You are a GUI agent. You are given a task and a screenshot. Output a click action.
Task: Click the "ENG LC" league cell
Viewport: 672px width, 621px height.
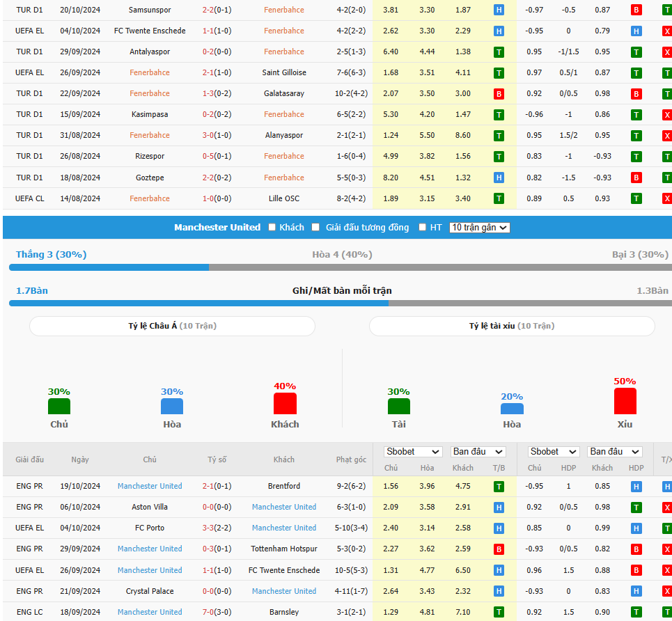[29, 612]
